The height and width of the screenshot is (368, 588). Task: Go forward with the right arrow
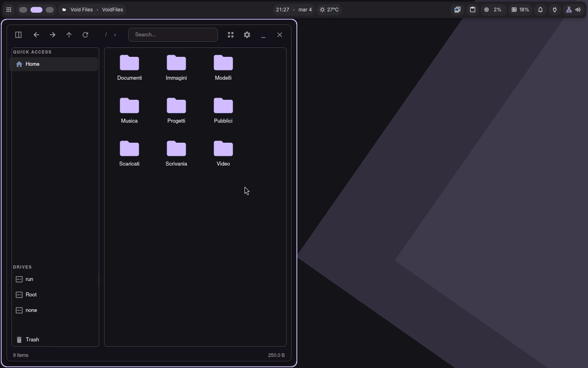pyautogui.click(x=53, y=35)
